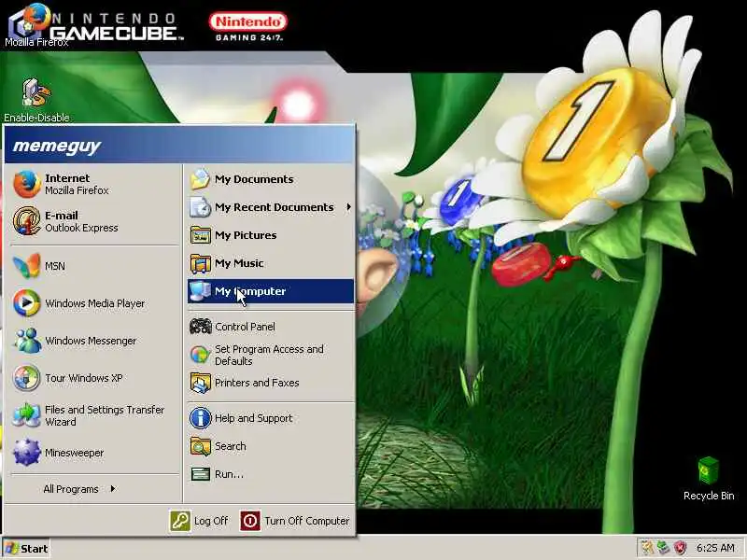Select Internet Mozilla Firefox entry text

(x=77, y=184)
